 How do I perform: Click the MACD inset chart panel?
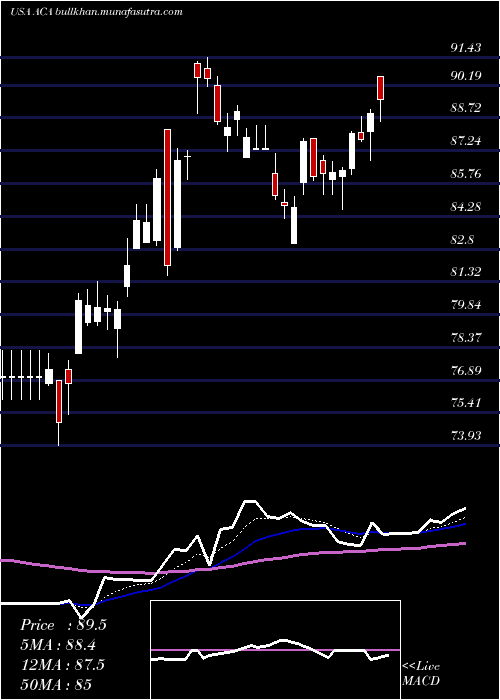point(275,650)
